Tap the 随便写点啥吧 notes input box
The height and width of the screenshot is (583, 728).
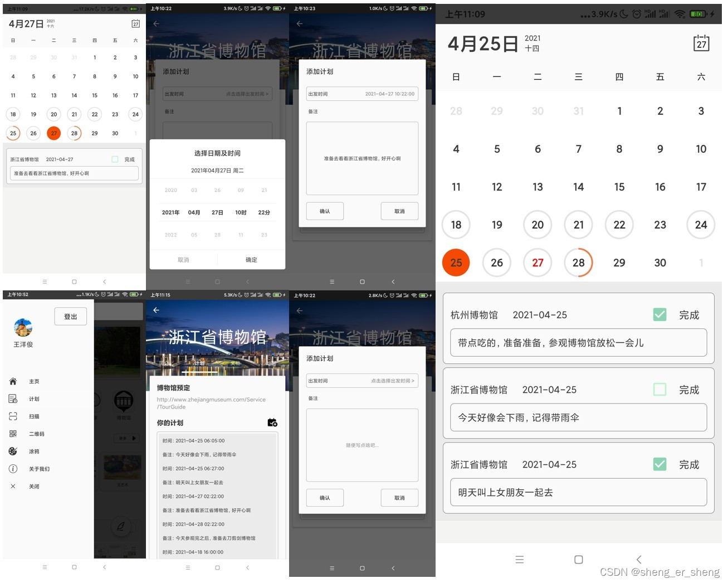pyautogui.click(x=362, y=445)
